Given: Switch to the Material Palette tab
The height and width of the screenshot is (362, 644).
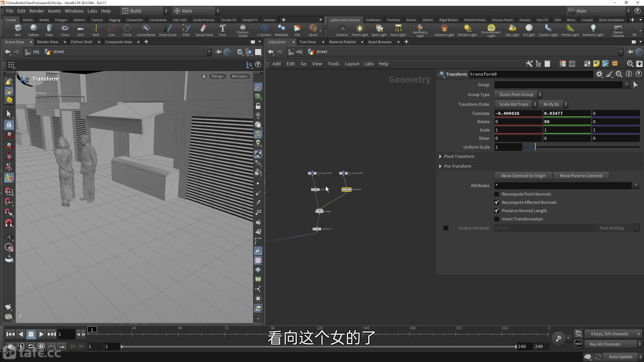Looking at the screenshot, I should pos(342,42).
